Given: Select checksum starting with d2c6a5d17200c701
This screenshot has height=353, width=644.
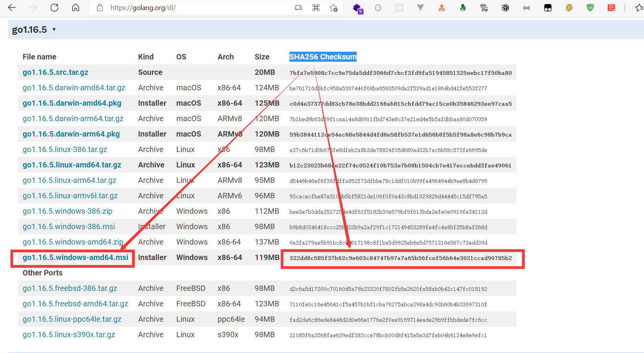Looking at the screenshot, I should coord(388,289).
